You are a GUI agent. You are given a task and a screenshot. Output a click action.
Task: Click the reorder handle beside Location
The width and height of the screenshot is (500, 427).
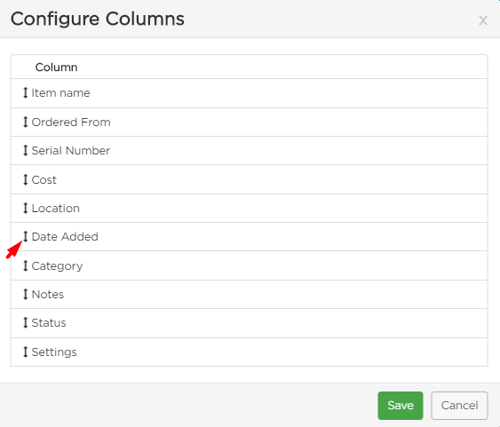(x=25, y=208)
